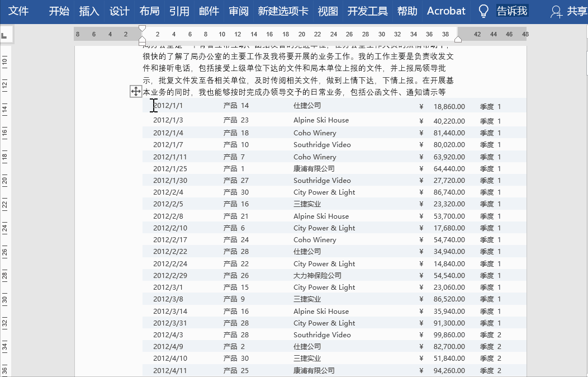The width and height of the screenshot is (588, 377).
Task: Open the 新建选项卡 custom tab
Action: point(283,11)
